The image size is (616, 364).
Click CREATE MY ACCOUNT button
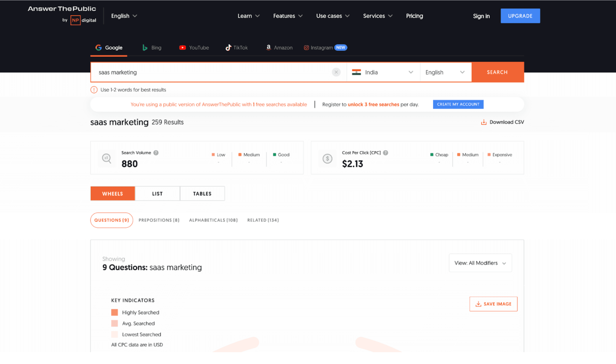click(x=458, y=104)
